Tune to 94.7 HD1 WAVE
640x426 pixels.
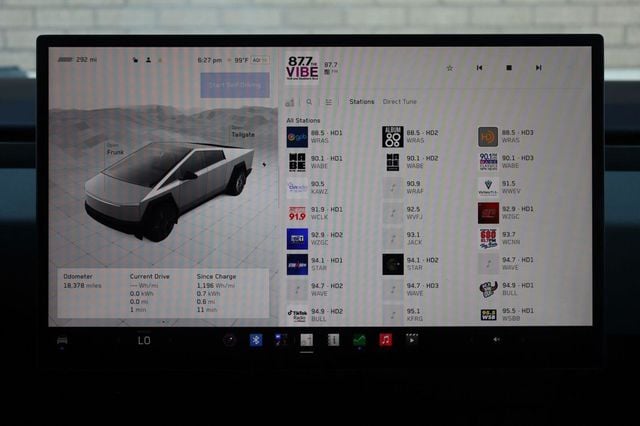(506, 264)
